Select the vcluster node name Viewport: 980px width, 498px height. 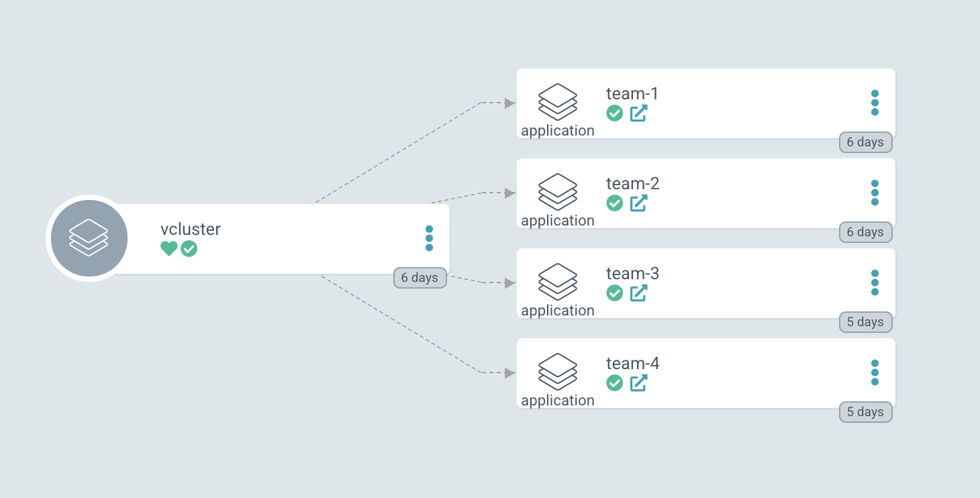[x=191, y=229]
